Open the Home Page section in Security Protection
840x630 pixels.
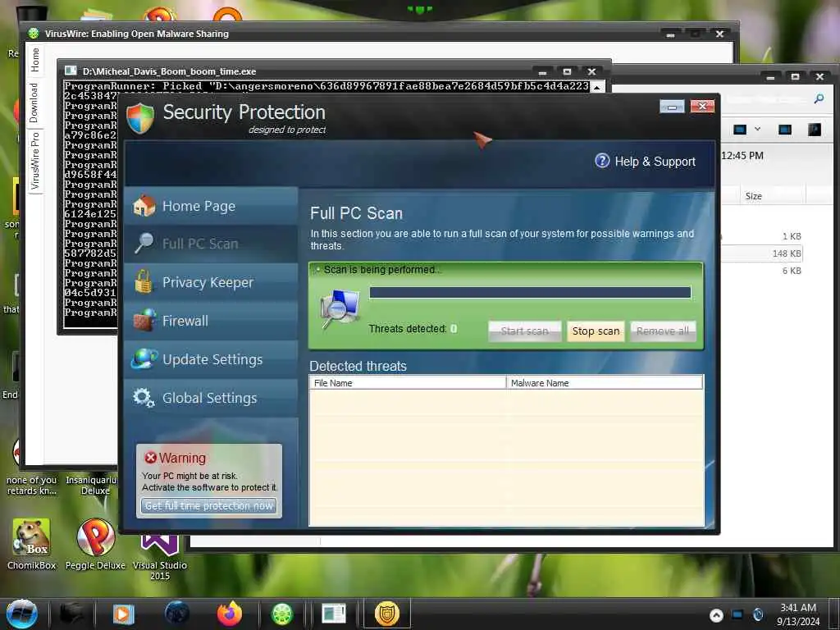(x=211, y=206)
